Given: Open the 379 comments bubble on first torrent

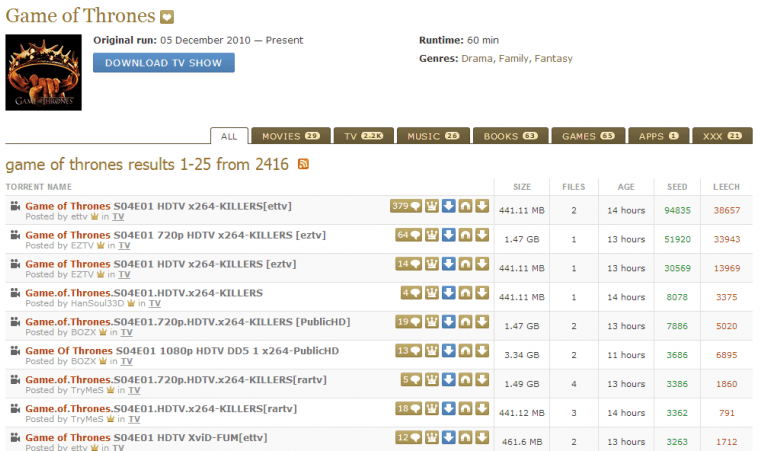Looking at the screenshot, I should [405, 207].
